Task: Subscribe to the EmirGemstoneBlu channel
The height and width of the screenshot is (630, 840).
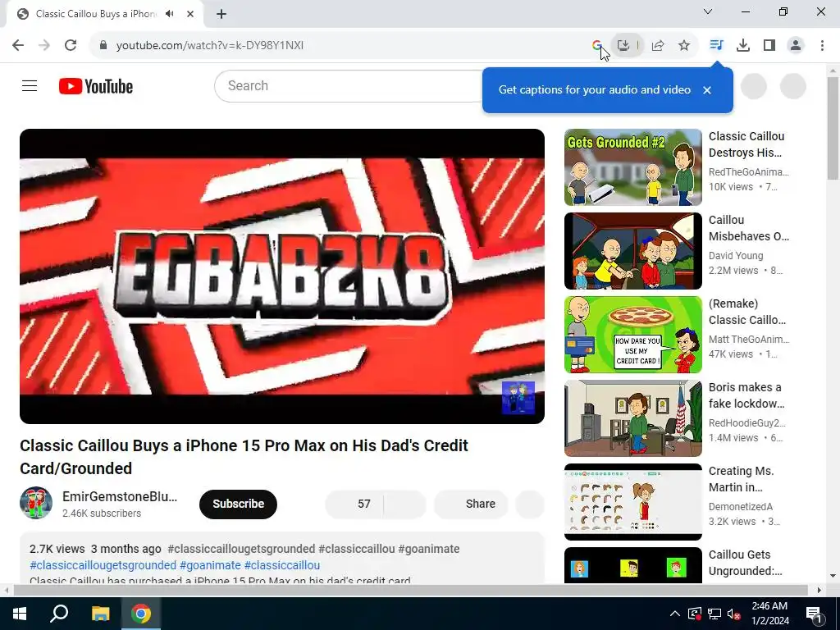Action: click(239, 504)
